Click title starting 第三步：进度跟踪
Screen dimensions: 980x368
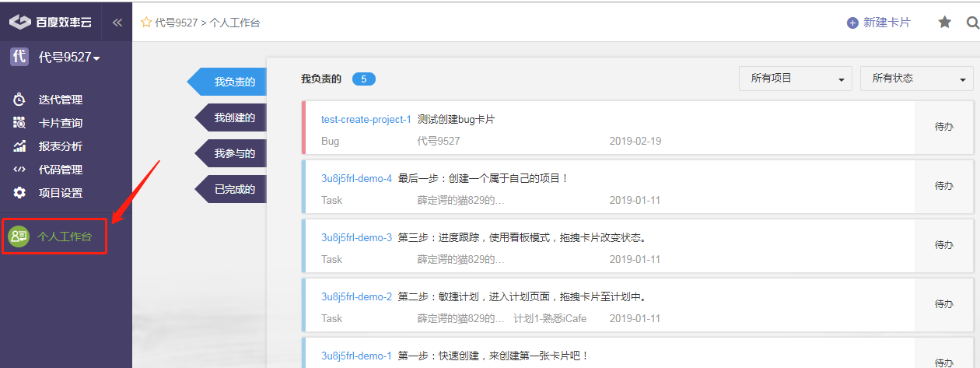pos(522,237)
